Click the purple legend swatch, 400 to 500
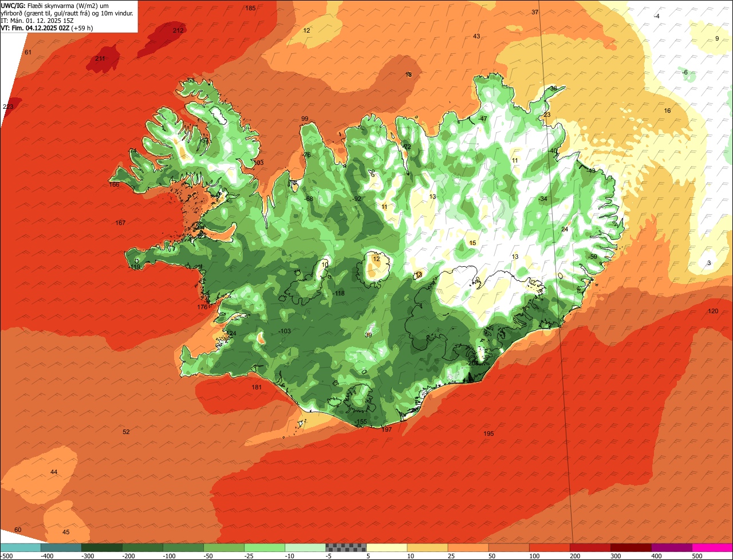The height and width of the screenshot is (560, 733). tap(671, 547)
